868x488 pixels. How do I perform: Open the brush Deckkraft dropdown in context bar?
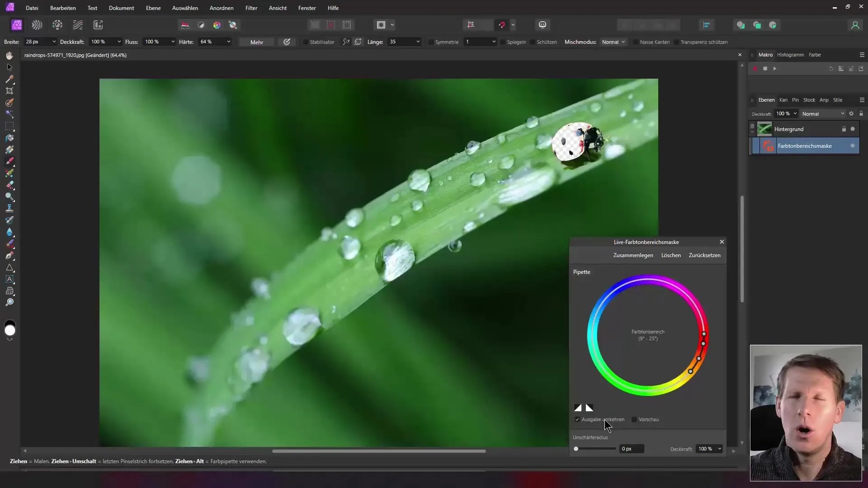click(x=119, y=42)
